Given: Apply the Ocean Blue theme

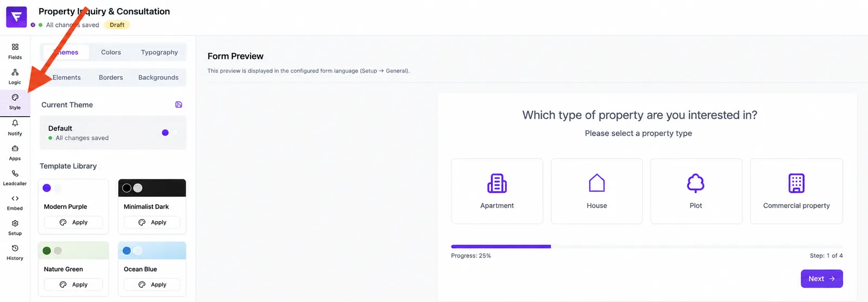Looking at the screenshot, I should [x=152, y=285].
